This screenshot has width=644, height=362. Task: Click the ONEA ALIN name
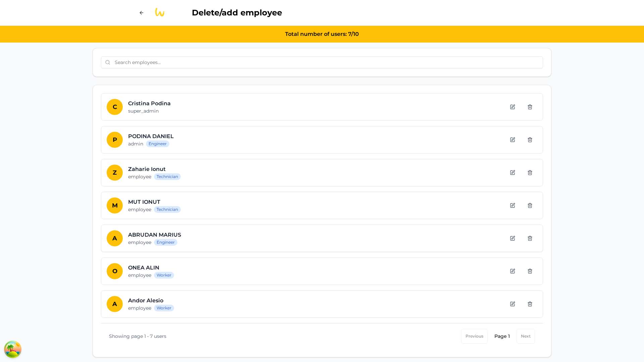coord(144,268)
